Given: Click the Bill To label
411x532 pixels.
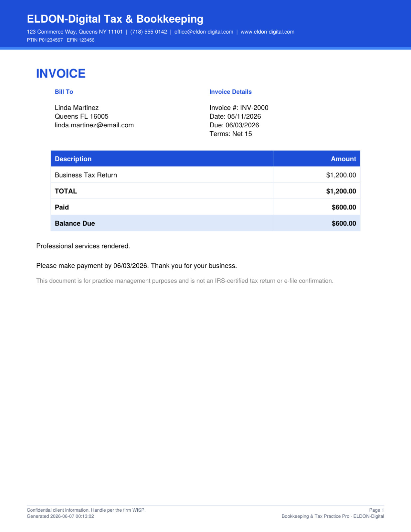Looking at the screenshot, I should (64, 92).
